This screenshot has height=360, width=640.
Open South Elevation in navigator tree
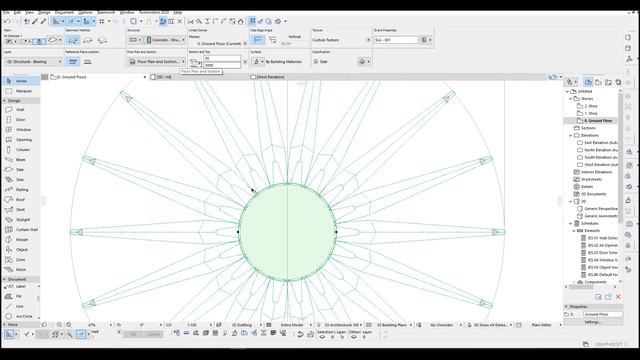tap(600, 157)
